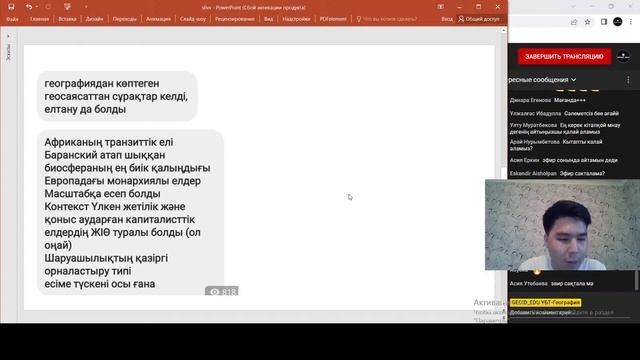Screen dimensions: 640x360
Task: Open the undo history dropdown arrow
Action: tap(37, 7)
